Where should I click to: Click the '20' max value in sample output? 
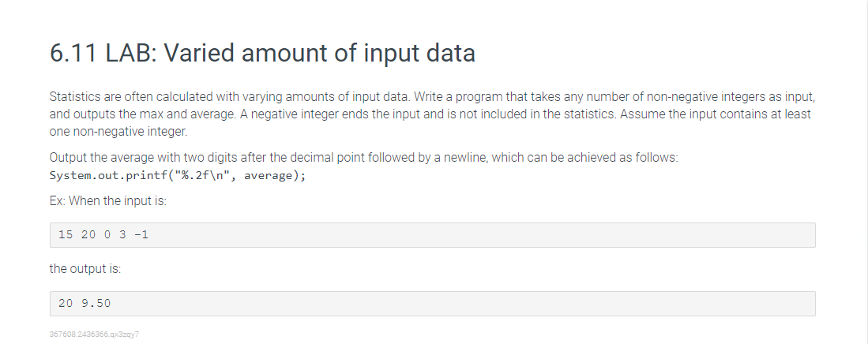[66, 303]
